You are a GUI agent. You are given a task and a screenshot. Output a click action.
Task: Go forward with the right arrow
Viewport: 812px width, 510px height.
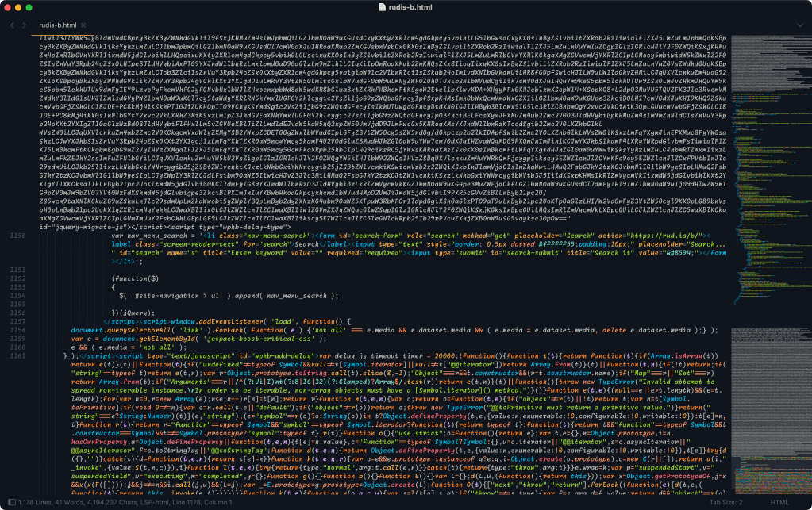tap(25, 25)
